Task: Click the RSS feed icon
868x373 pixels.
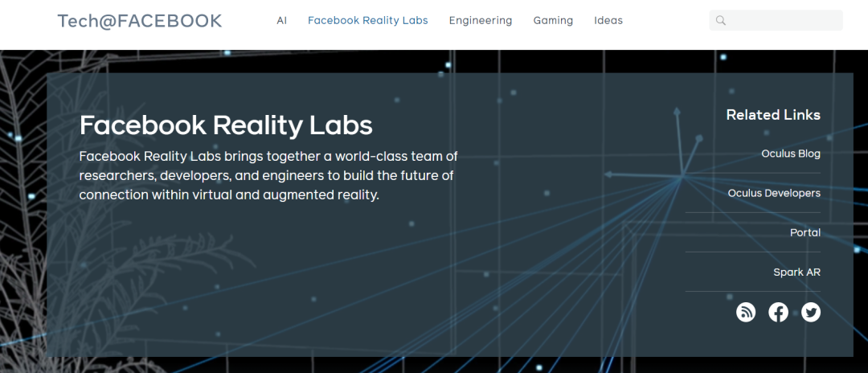Action: (746, 312)
